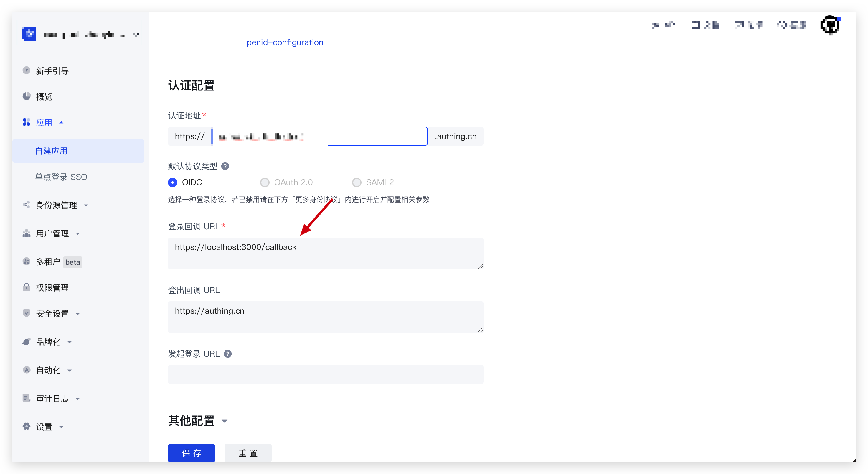The width and height of the screenshot is (868, 474).
Task: Keep OIDC selected by clicking its radio button
Action: point(173,182)
